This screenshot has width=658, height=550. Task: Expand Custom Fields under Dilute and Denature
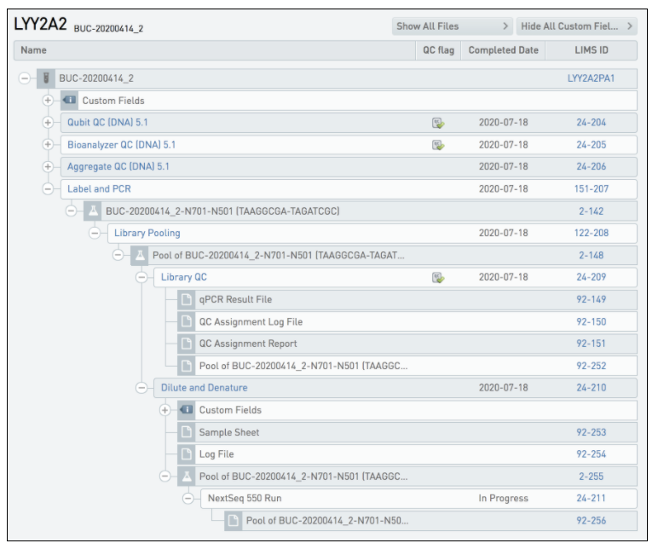coord(165,410)
